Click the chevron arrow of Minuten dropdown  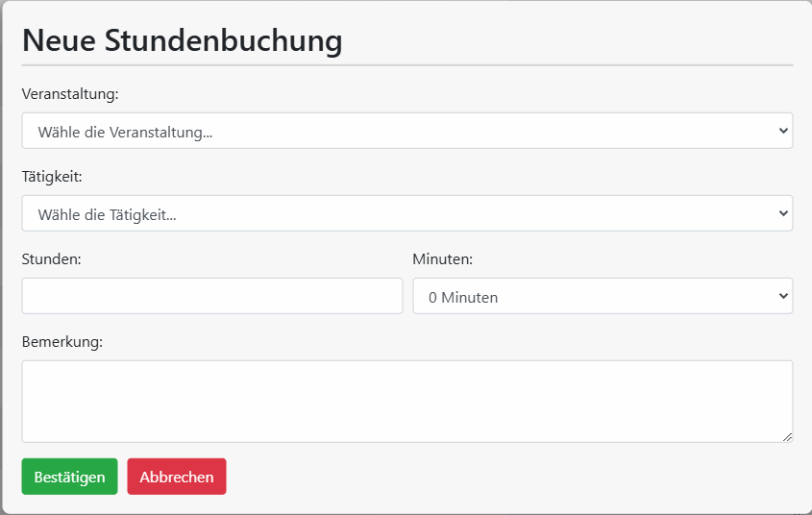point(783,296)
